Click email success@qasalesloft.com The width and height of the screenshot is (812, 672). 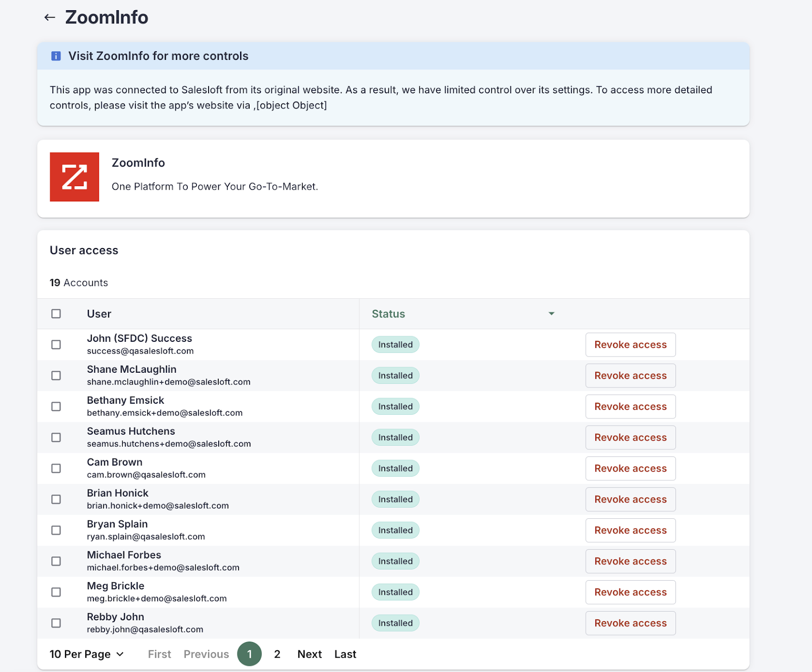click(140, 351)
